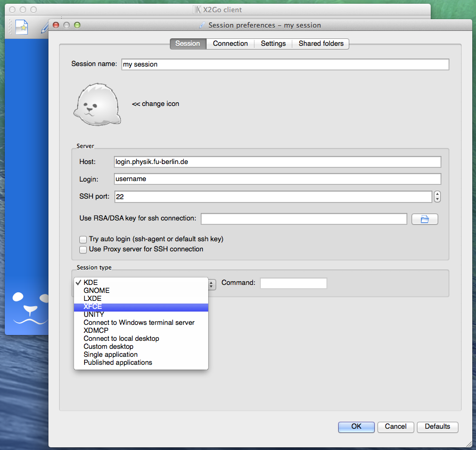The height and width of the screenshot is (450, 476).
Task: Open the Shared folders tab
Action: click(321, 44)
